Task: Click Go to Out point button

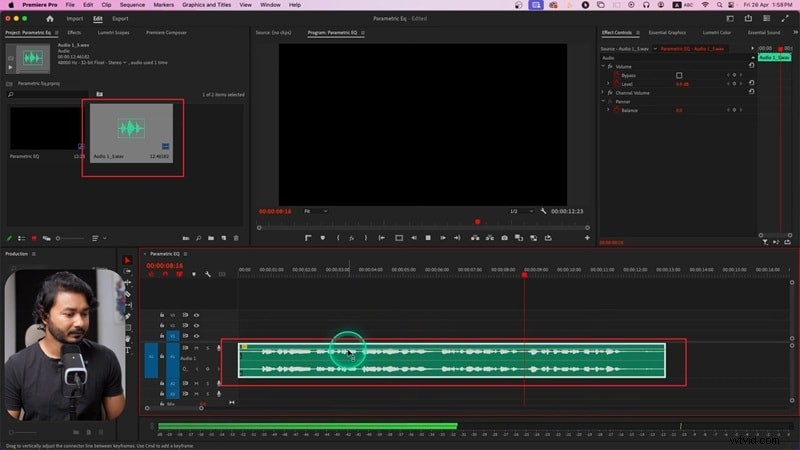Action: pos(457,238)
